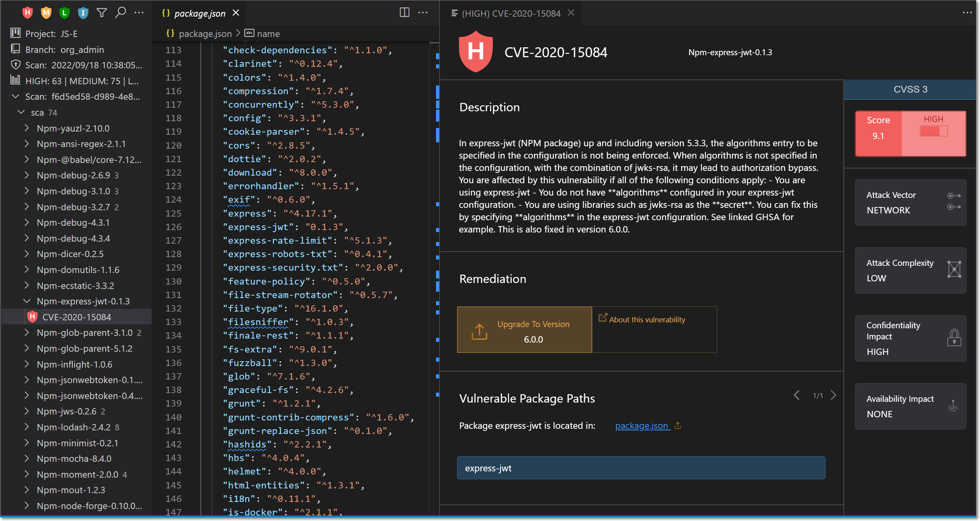Screen dimensions: 980x521
Task: Expand Npm-dicer-0.2.5 node
Action: (x=27, y=254)
